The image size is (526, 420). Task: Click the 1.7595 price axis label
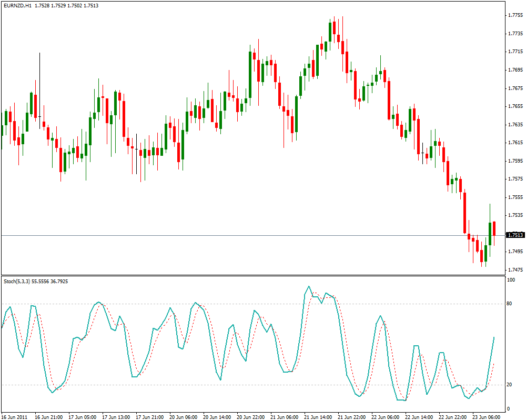515,161
